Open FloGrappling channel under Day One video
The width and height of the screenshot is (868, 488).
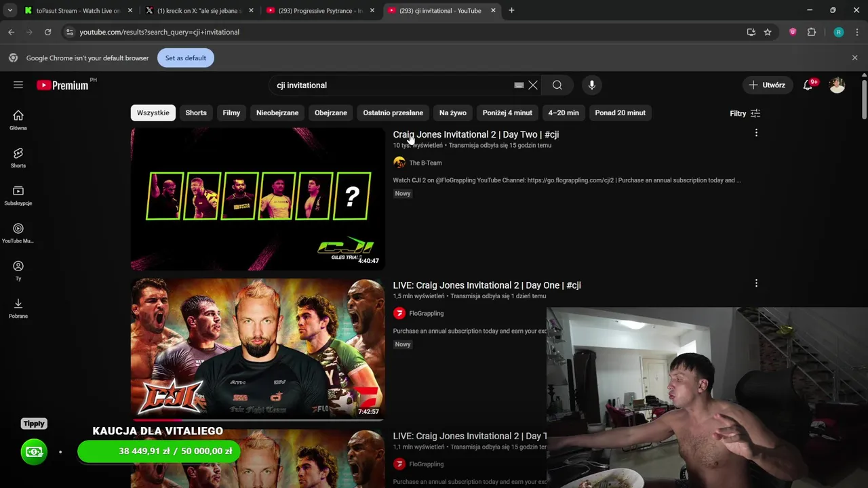click(x=426, y=313)
